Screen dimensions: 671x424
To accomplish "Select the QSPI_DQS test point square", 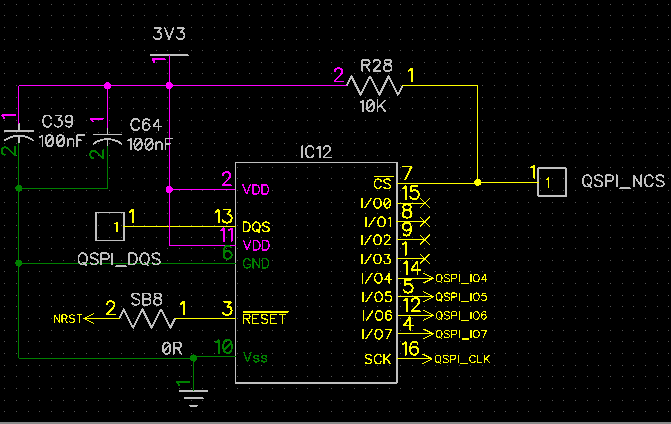I will pyautogui.click(x=110, y=226).
